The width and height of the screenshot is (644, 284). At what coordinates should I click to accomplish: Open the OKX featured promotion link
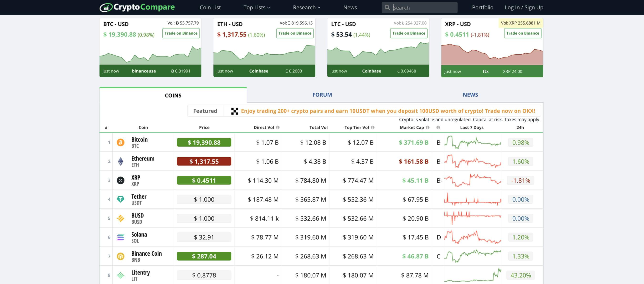[x=388, y=111]
